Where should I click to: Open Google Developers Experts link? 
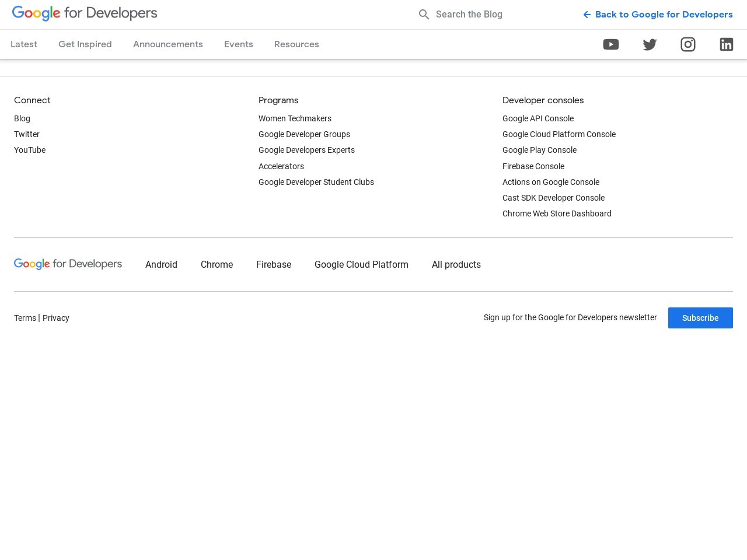point(306,150)
